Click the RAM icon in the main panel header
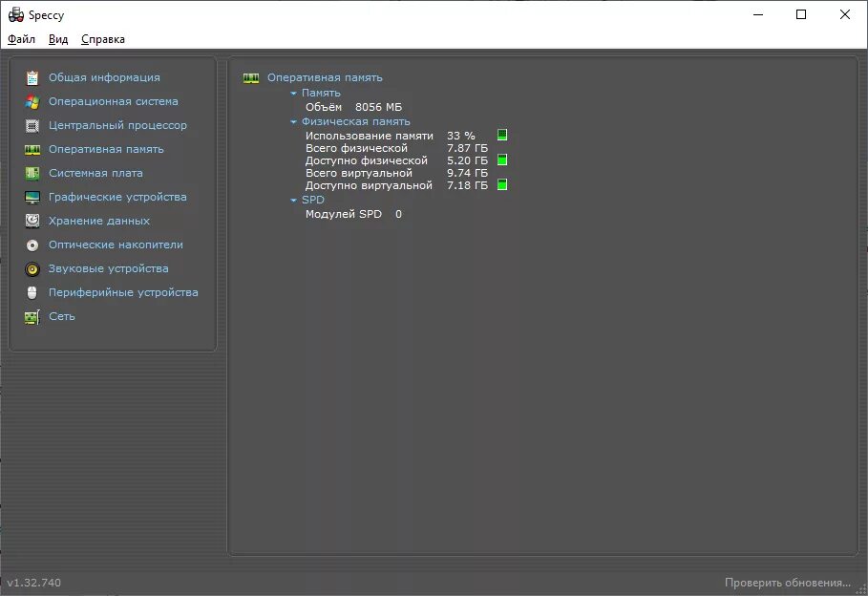This screenshot has width=868, height=596. pos(251,78)
